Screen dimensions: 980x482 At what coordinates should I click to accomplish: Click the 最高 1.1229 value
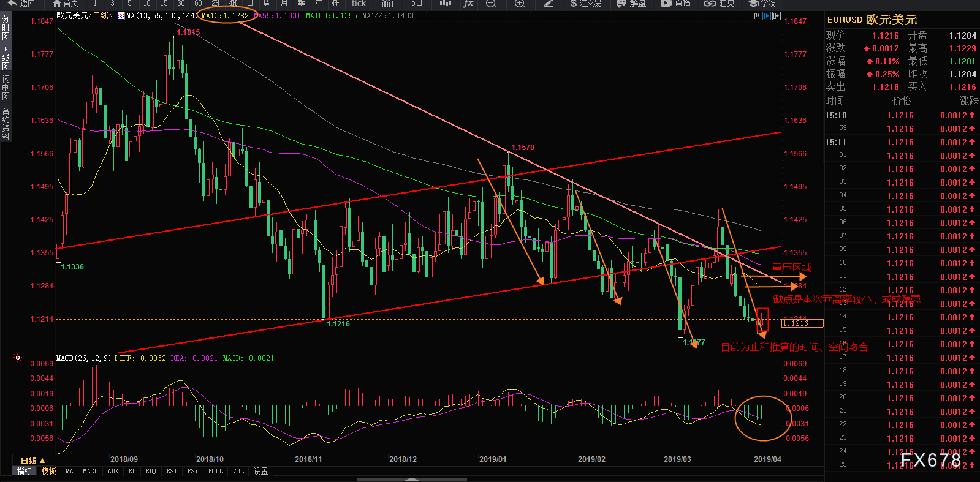[x=963, y=48]
